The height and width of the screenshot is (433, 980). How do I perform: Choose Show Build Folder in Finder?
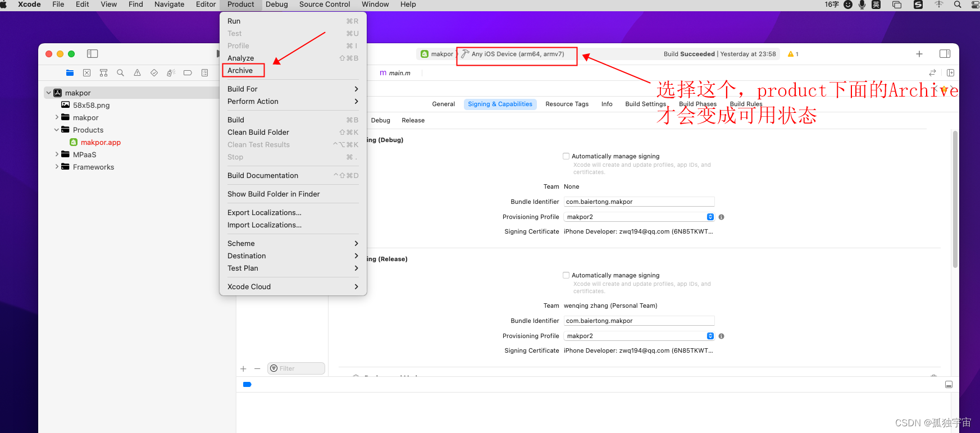(293, 194)
